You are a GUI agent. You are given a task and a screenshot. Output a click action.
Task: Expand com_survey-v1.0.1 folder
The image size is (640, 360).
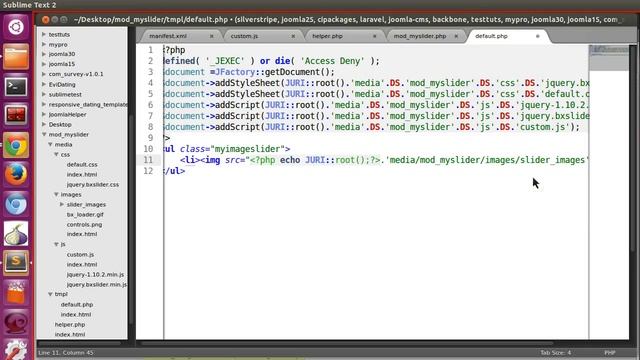tap(44, 74)
